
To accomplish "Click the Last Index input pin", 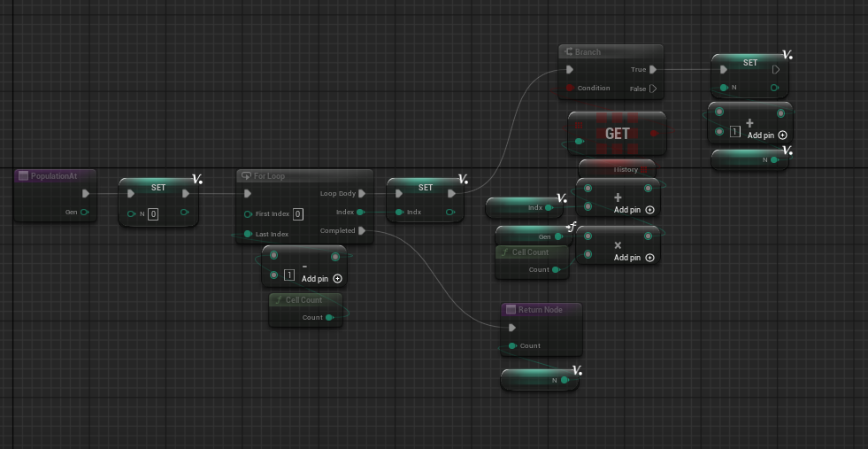I will tap(248, 234).
